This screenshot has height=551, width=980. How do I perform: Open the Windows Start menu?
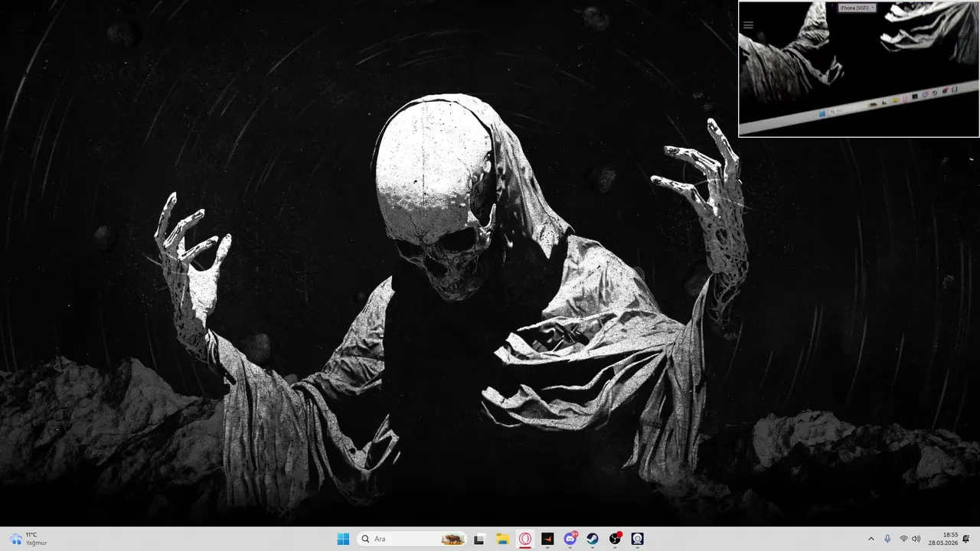pyautogui.click(x=343, y=539)
